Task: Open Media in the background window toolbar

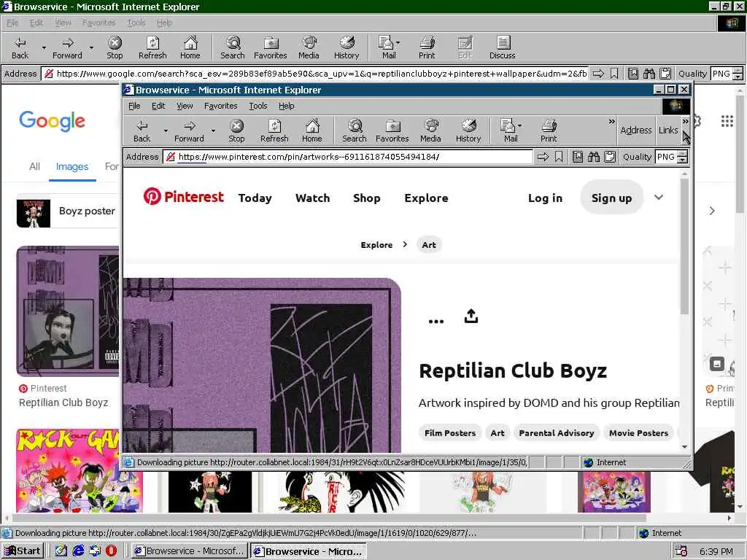Action: pyautogui.click(x=309, y=47)
